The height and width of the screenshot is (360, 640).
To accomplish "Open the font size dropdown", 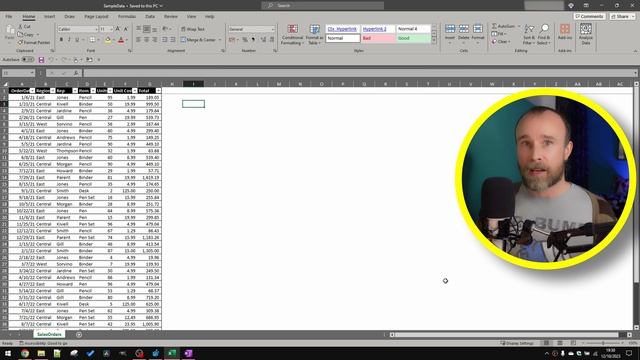I will pyautogui.click(x=111, y=29).
